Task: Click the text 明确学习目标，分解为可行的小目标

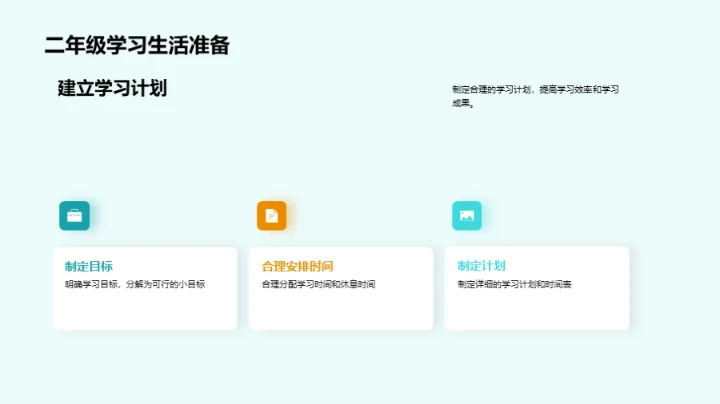Action: 135,284
